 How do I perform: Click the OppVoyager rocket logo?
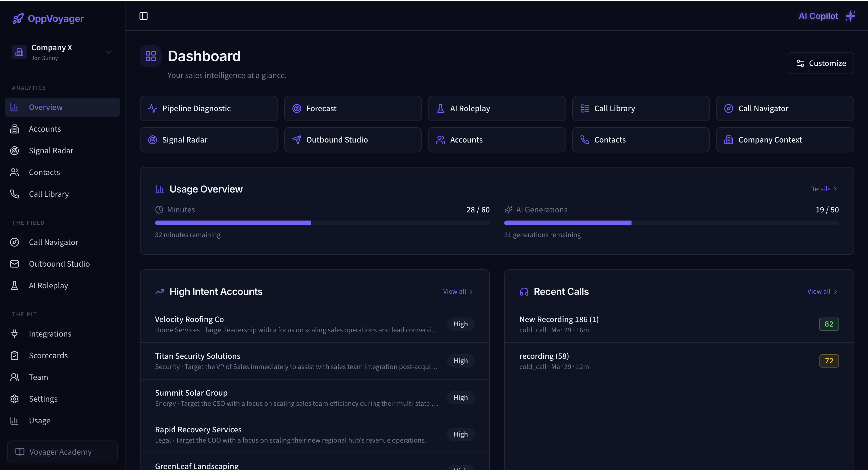[18, 18]
